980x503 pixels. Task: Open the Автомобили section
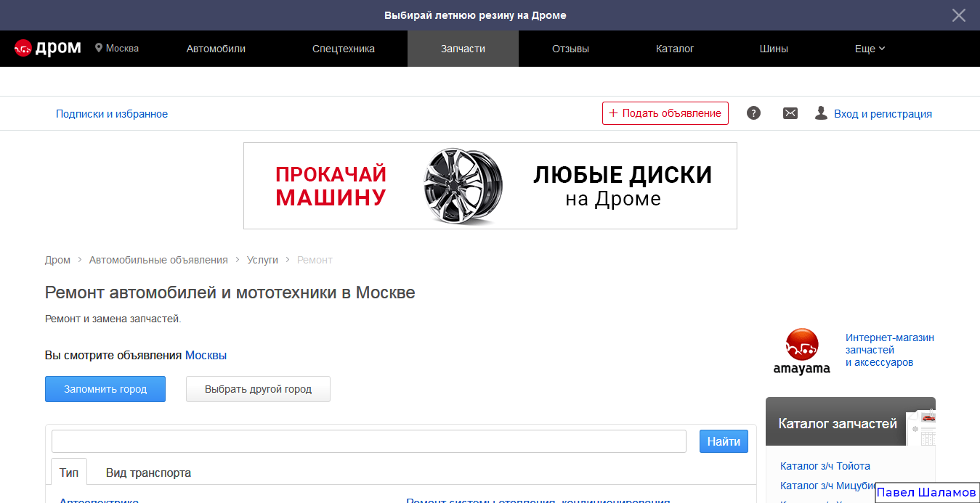pyautogui.click(x=216, y=49)
